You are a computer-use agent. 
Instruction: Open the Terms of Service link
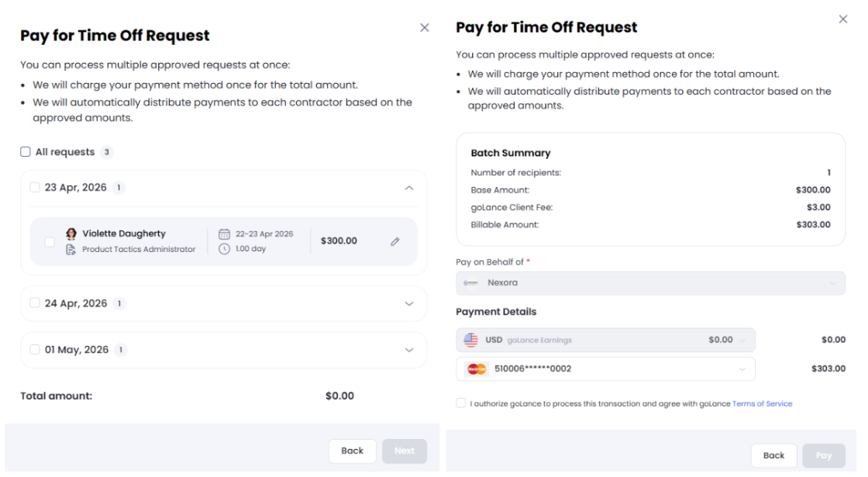tap(762, 404)
